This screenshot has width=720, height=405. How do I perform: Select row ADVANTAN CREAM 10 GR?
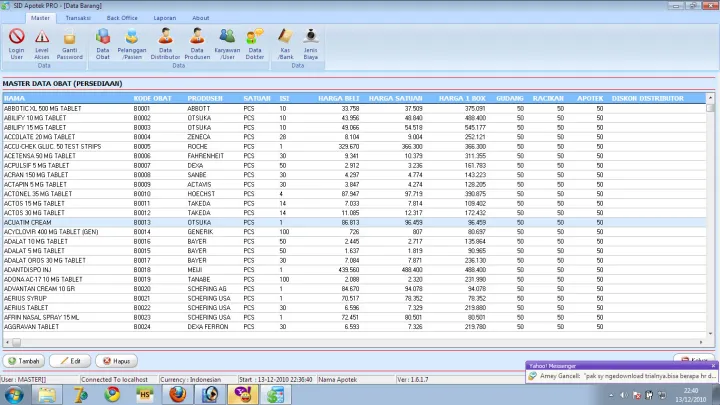354,289
